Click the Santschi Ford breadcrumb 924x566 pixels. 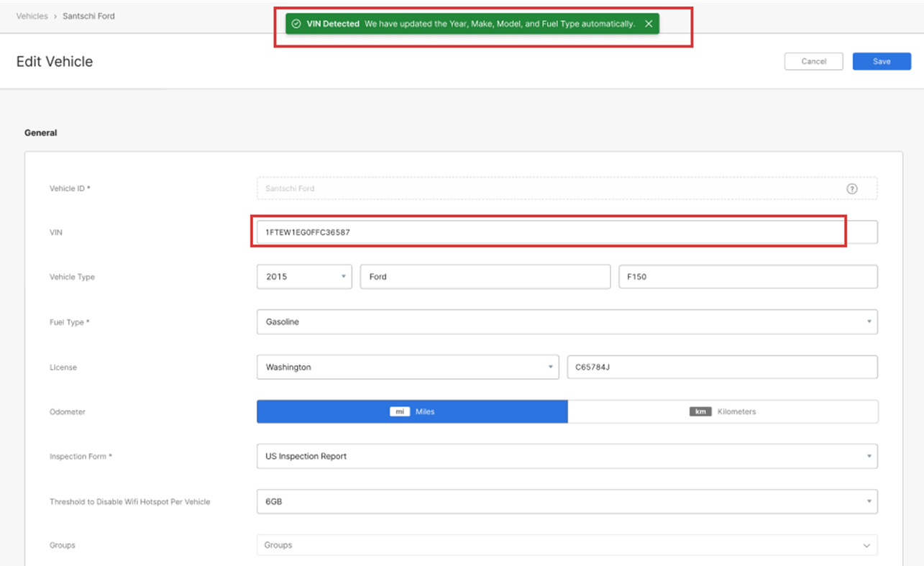click(88, 16)
